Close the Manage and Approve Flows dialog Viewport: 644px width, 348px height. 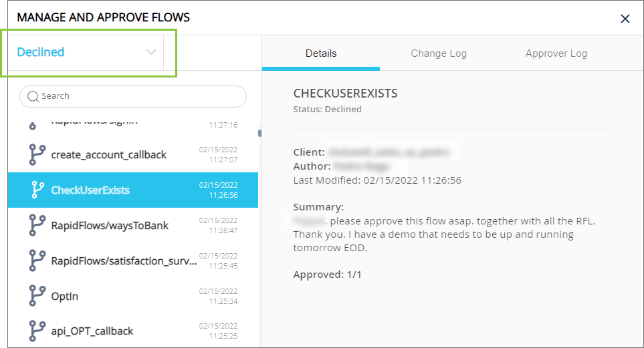(625, 19)
